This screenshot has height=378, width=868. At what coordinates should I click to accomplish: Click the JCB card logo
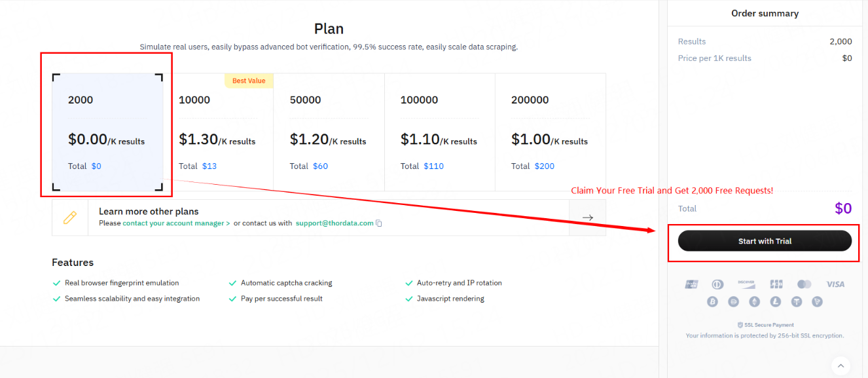(776, 284)
